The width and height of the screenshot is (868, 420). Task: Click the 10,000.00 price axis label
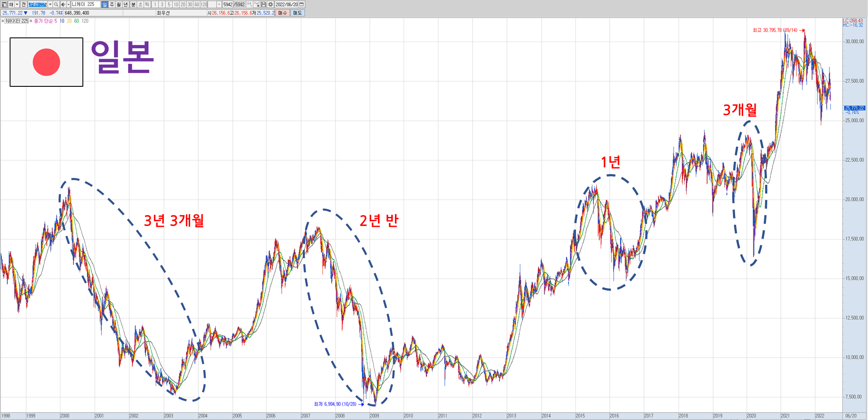[x=855, y=358]
